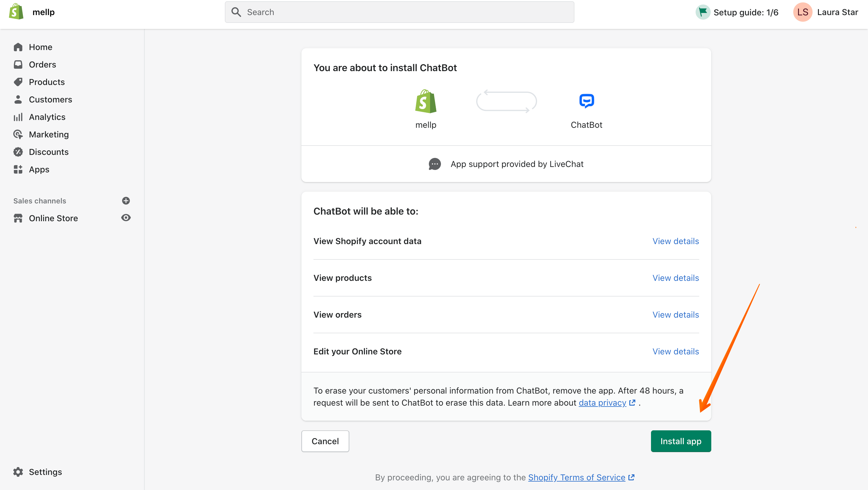Click the "You are about to install ChatBot" heading
868x490 pixels.
[x=385, y=68]
